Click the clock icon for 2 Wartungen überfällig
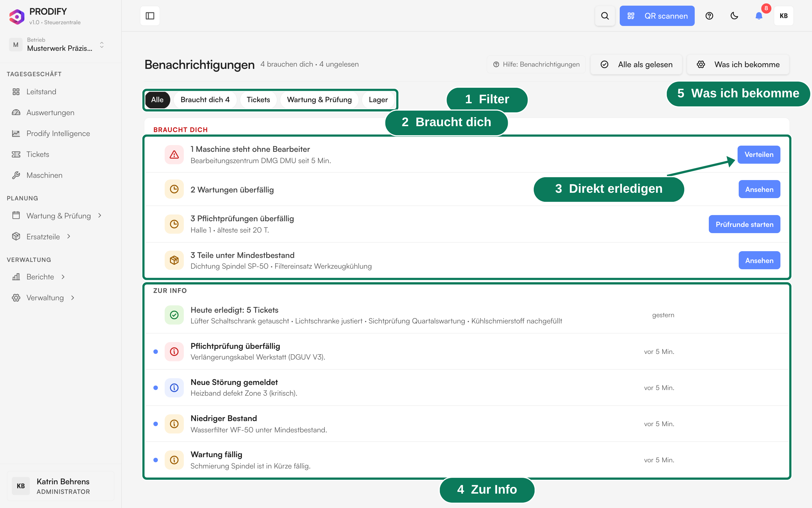This screenshot has width=812, height=508. pos(174,189)
